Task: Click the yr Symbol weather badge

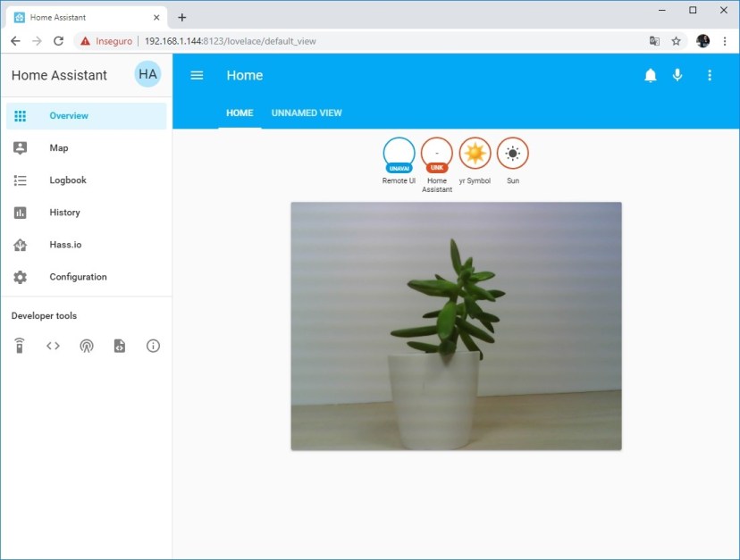Action: pos(475,154)
